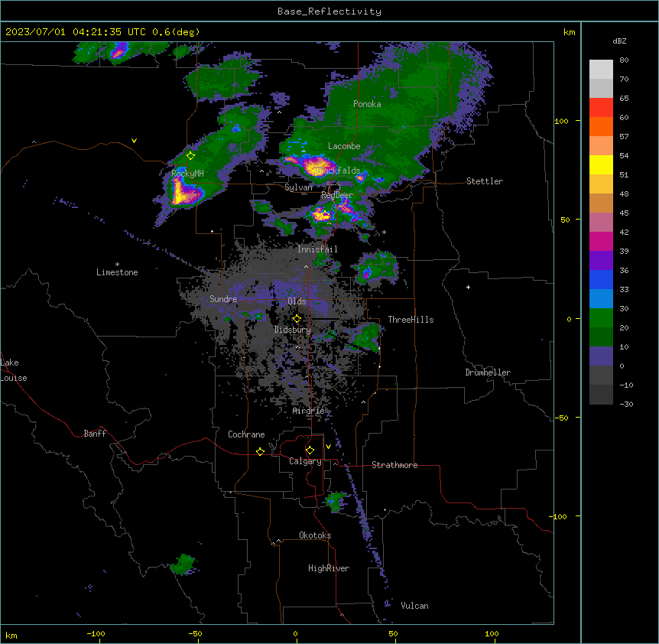Screen dimensions: 659x644
Task: Select the purple 36-39 dBZ legend swatch
Action: (601, 261)
